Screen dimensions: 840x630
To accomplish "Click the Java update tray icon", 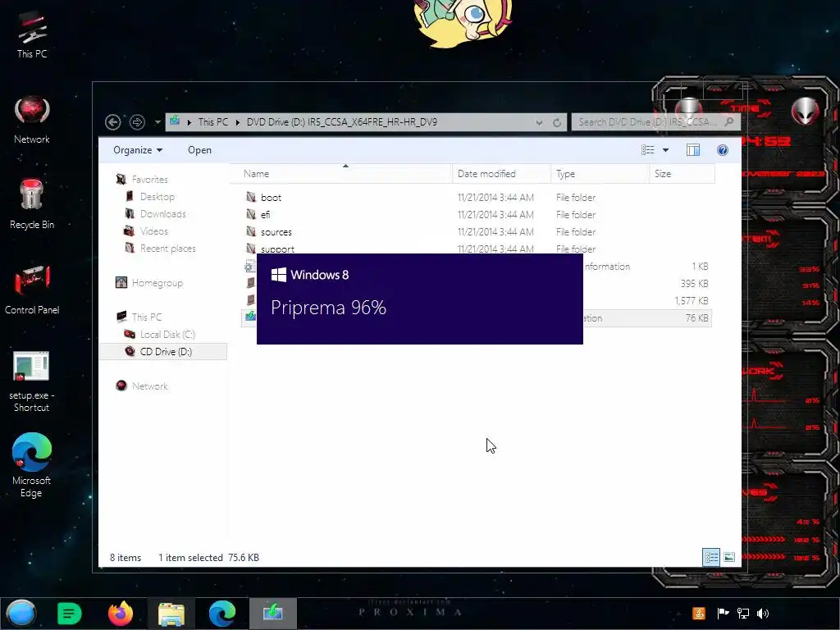I will [x=699, y=614].
